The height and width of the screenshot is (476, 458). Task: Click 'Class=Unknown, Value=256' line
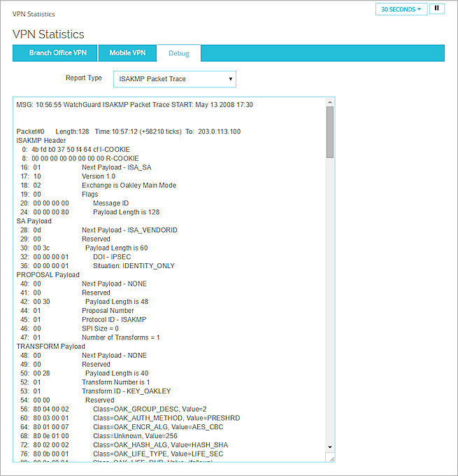click(99, 436)
